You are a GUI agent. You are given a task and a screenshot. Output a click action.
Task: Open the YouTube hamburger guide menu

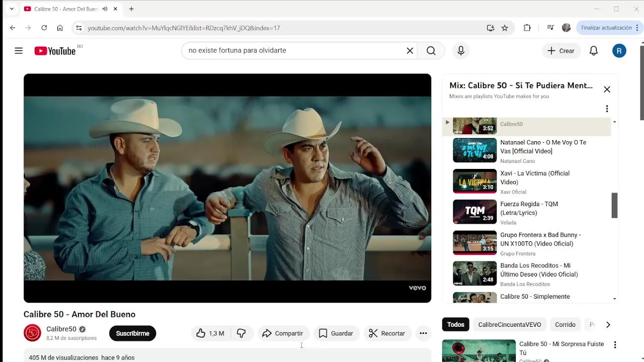pyautogui.click(x=19, y=51)
